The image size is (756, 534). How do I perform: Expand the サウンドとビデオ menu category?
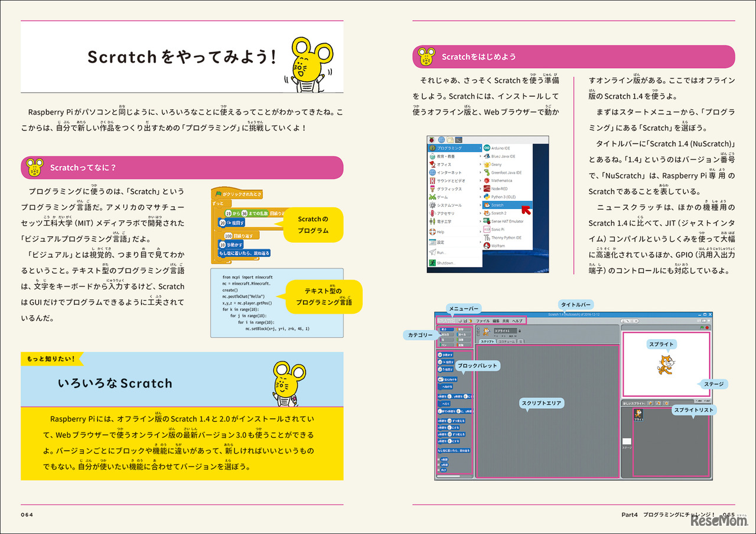455,181
